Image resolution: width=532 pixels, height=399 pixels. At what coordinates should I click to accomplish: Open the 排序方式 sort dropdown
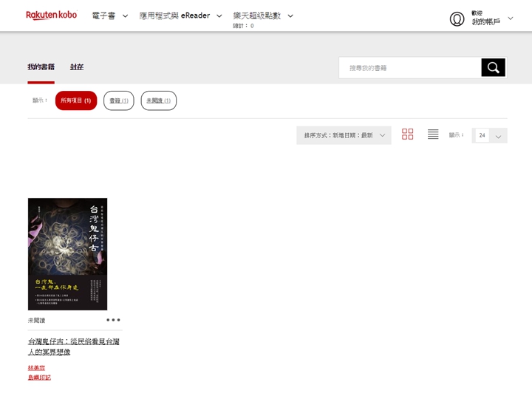point(344,135)
